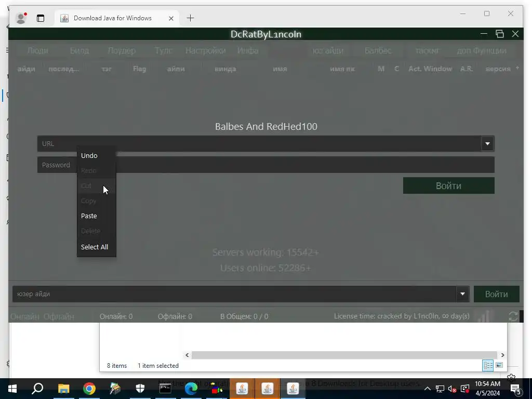Open the Command Prompt taskbar icon

tap(165, 389)
